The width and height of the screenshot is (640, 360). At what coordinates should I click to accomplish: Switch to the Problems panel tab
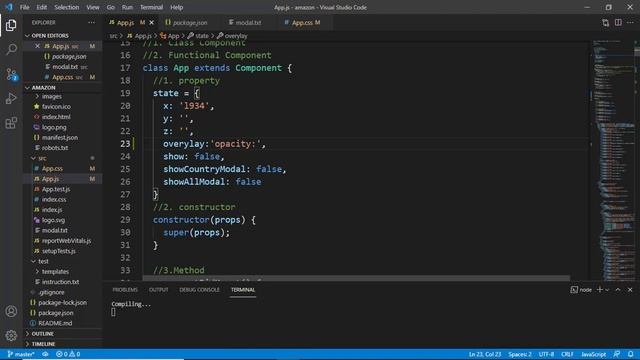click(x=125, y=289)
